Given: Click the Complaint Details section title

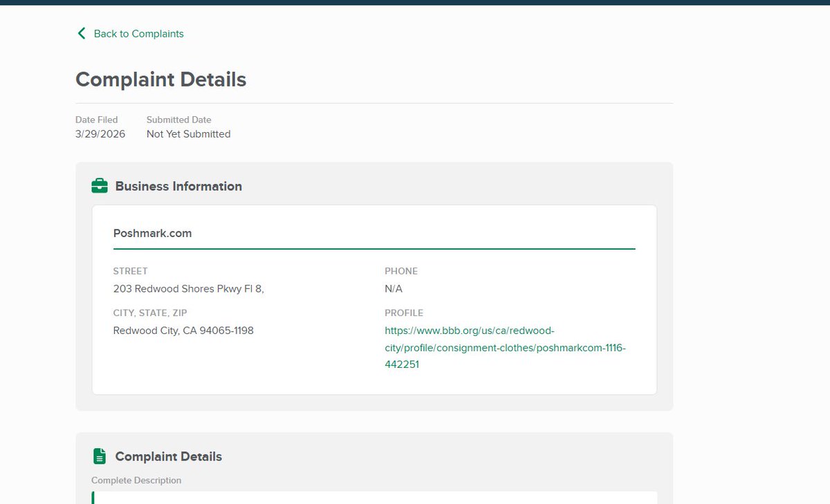Looking at the screenshot, I should click(x=169, y=456).
